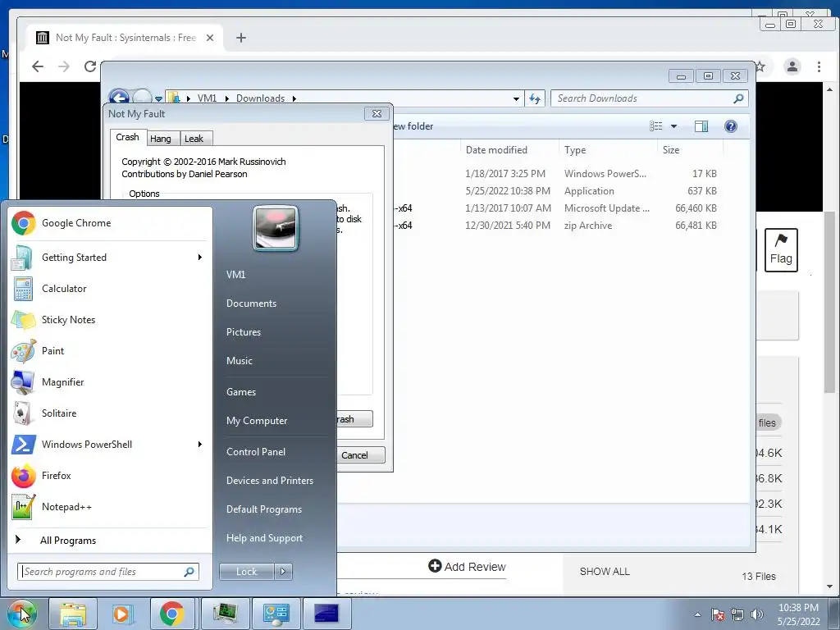The image size is (840, 630).
Task: Expand the Downloads breadcrumb arrow
Action: coord(294,98)
